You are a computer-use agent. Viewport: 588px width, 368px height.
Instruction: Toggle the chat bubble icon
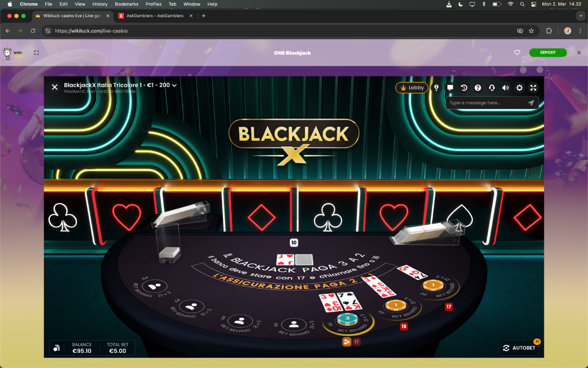(450, 88)
